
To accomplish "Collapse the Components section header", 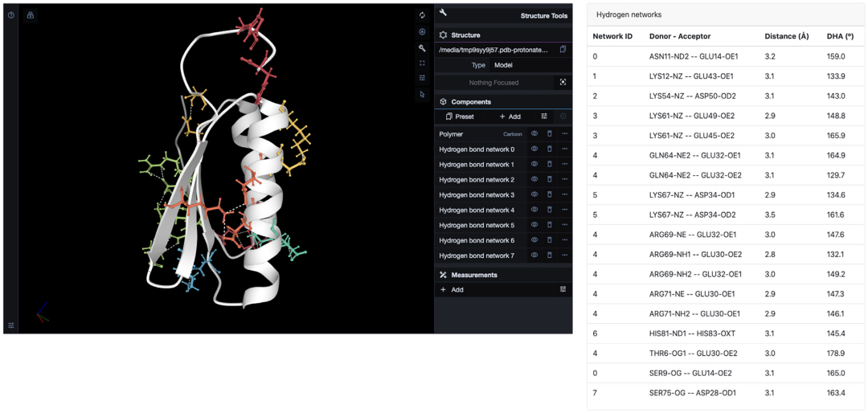I will [503, 102].
